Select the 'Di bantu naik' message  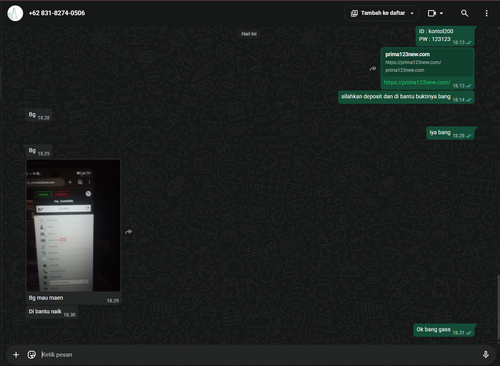(x=52, y=312)
